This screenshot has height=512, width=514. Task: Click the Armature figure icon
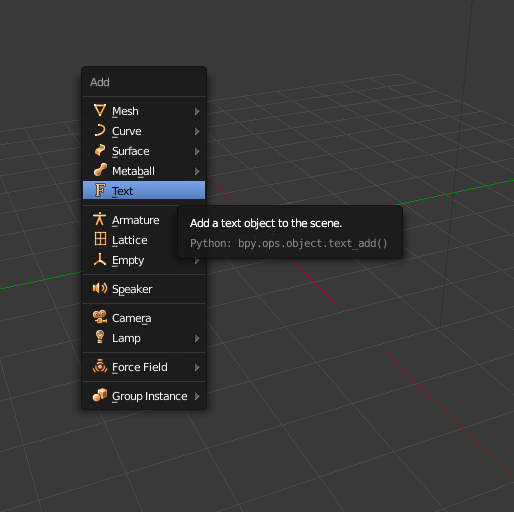(x=100, y=219)
